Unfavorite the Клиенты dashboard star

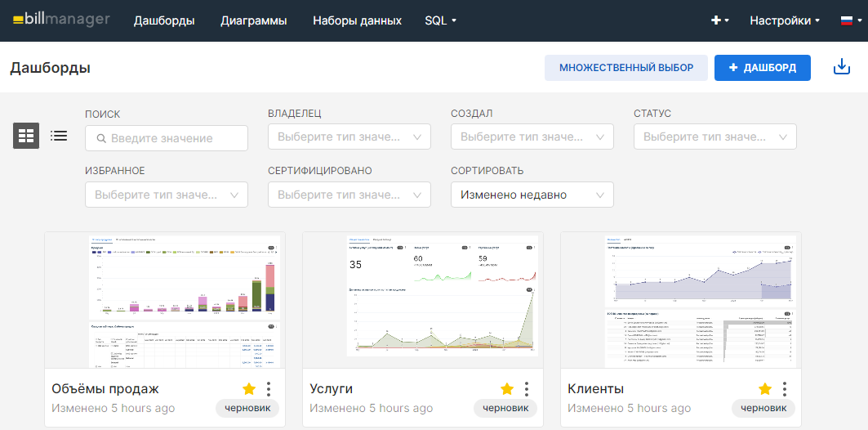[765, 389]
